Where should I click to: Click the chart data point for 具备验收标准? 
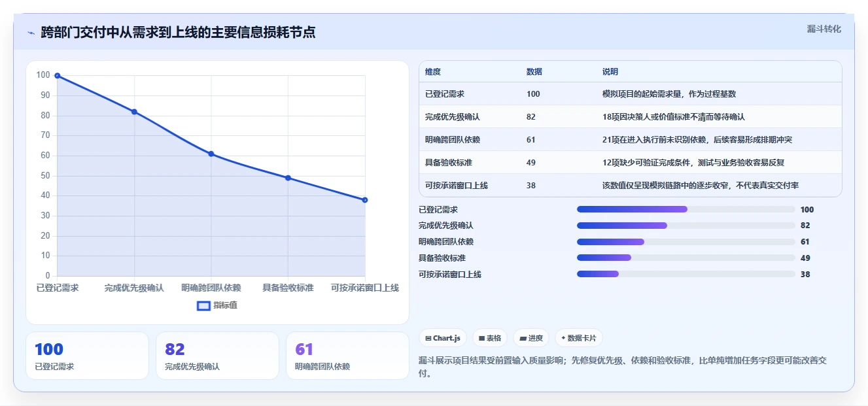(288, 178)
